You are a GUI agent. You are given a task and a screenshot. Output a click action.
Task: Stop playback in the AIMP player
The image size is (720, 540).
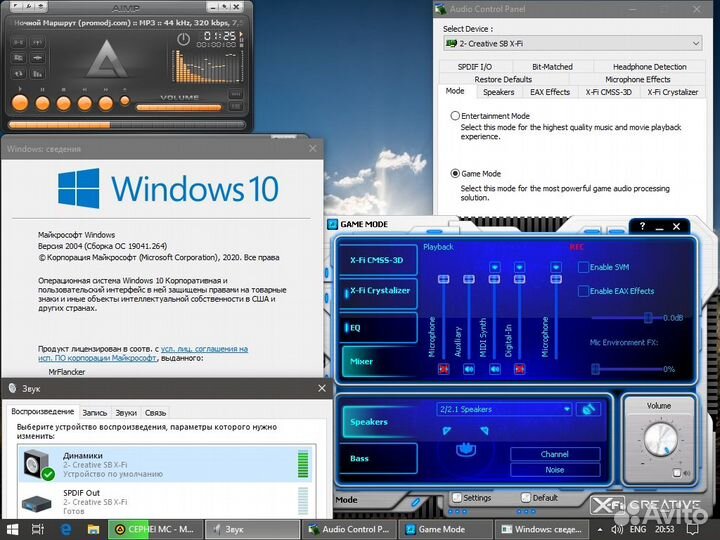[63, 103]
